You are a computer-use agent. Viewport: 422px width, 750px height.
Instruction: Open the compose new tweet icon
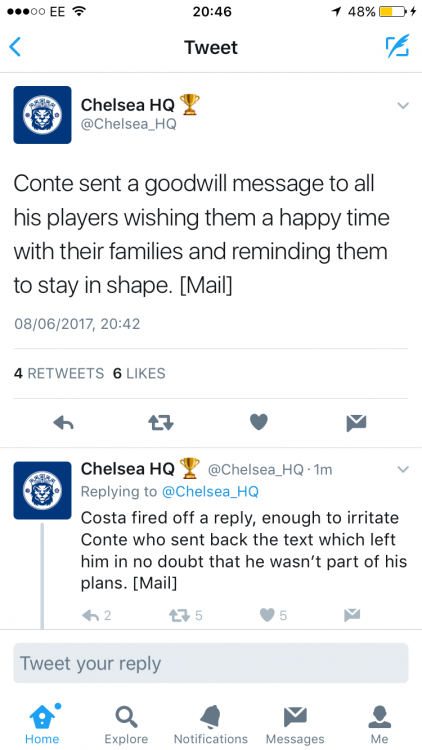(x=398, y=46)
